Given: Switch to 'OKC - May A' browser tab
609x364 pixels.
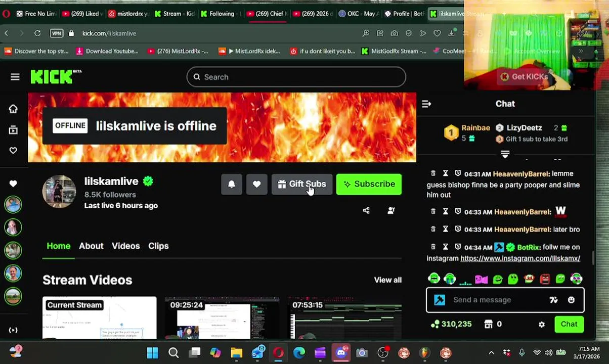Looking at the screenshot, I should (x=359, y=14).
